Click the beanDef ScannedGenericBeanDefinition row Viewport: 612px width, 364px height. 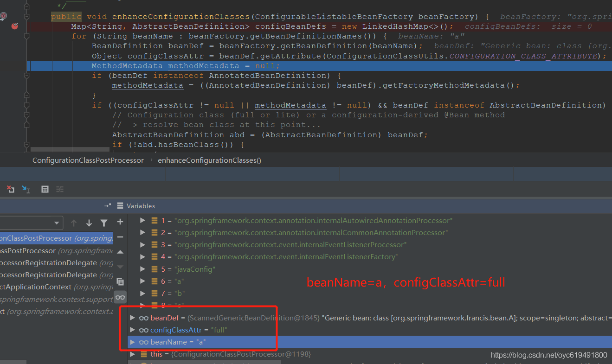click(x=370, y=318)
